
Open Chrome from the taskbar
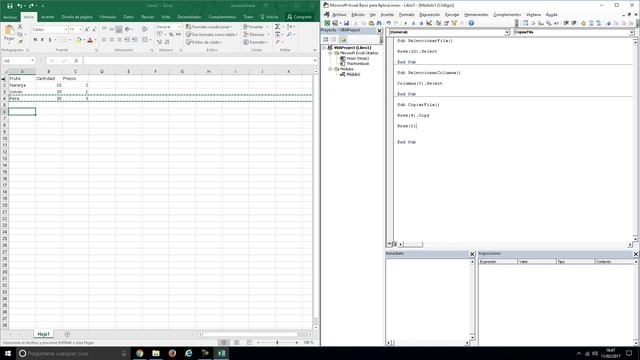tap(140, 353)
